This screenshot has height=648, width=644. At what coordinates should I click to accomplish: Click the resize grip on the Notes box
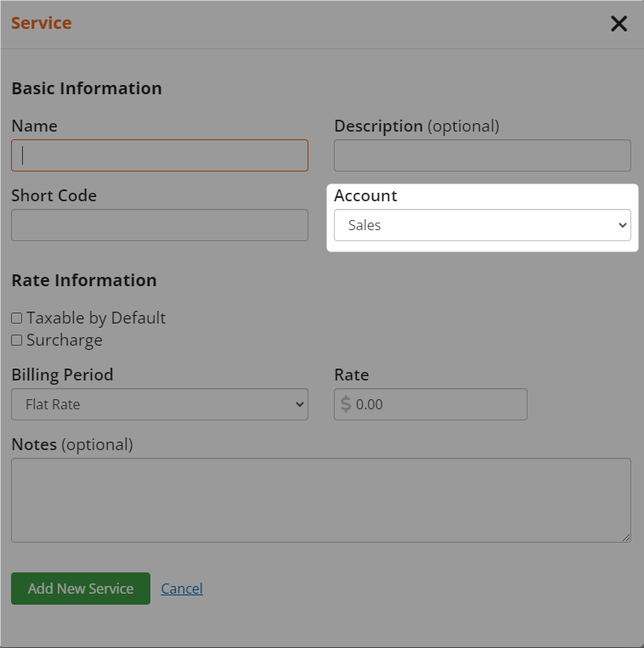[626, 538]
